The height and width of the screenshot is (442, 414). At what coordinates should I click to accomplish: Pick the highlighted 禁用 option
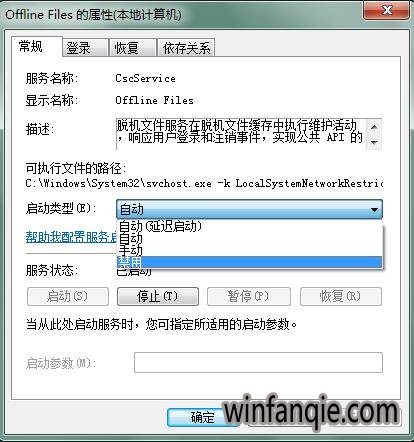249,262
